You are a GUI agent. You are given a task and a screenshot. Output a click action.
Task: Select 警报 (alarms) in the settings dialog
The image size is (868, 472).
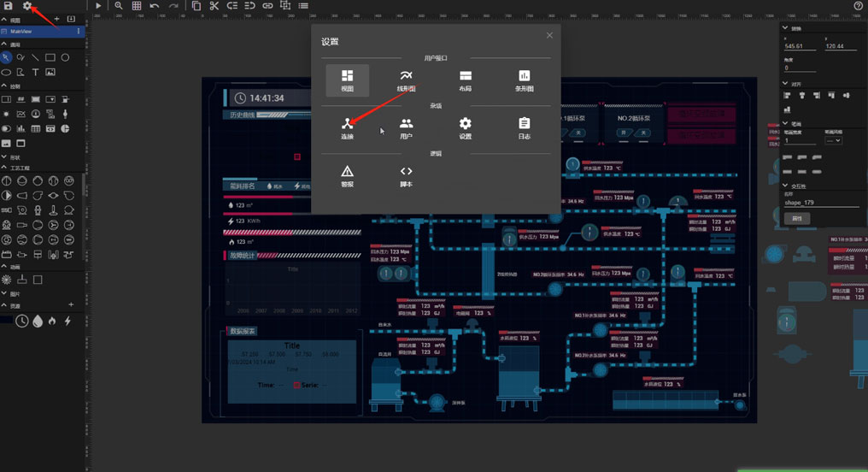point(347,176)
